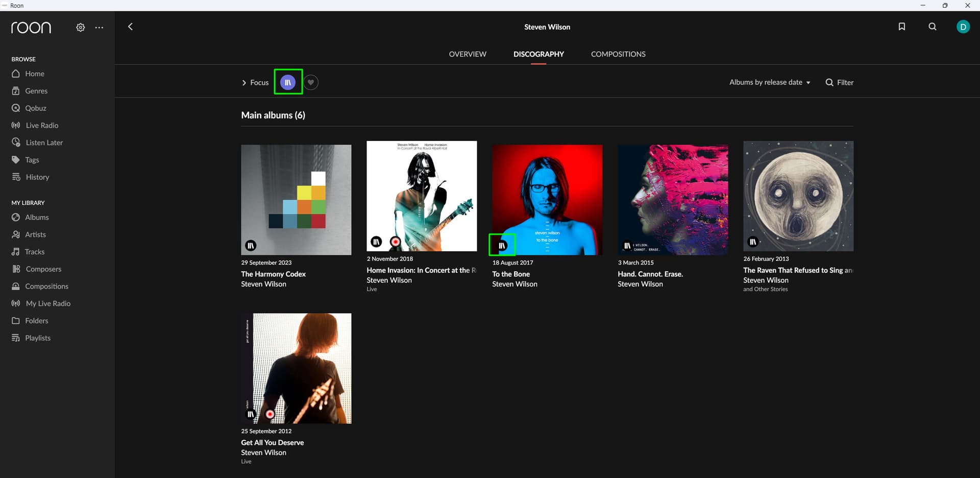
Task: Open Roon settings gear icon
Action: coord(80,28)
